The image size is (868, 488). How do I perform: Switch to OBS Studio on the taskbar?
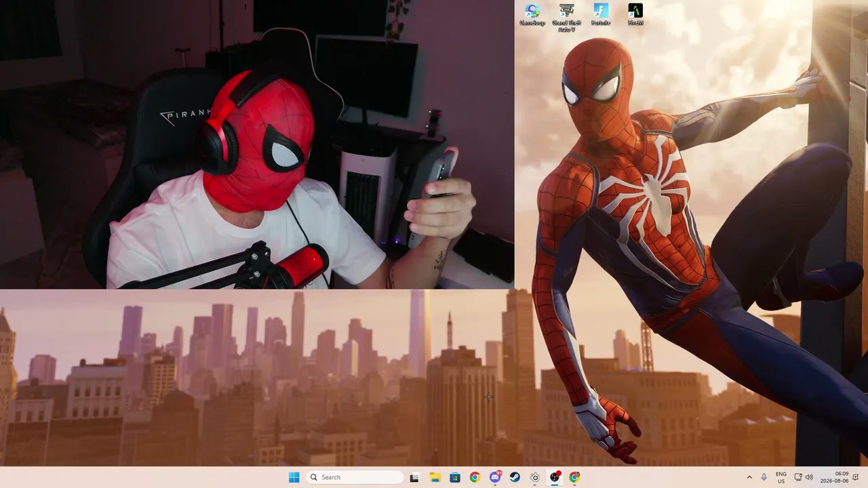pos(555,477)
